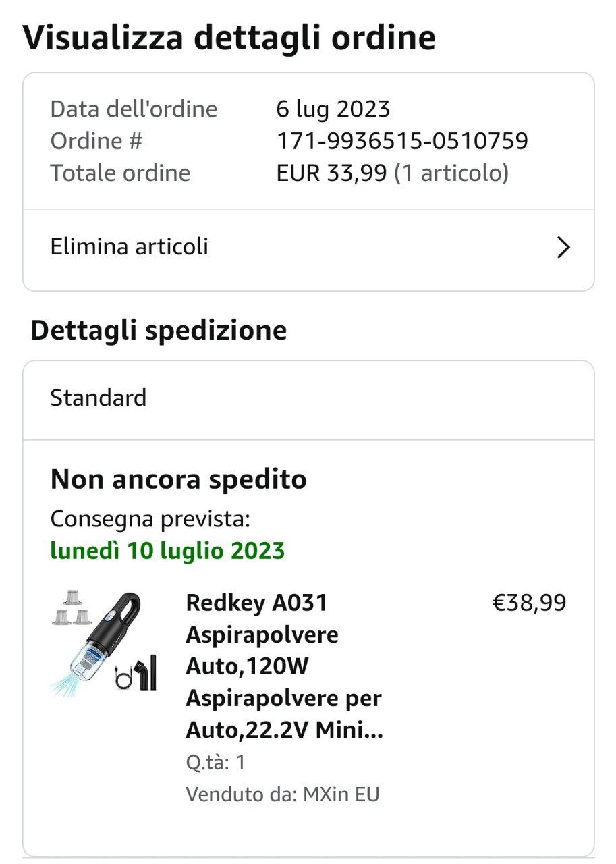The image size is (616, 864).
Task: Tap the Q.tà: 1 quantity label
Action: pos(216,763)
